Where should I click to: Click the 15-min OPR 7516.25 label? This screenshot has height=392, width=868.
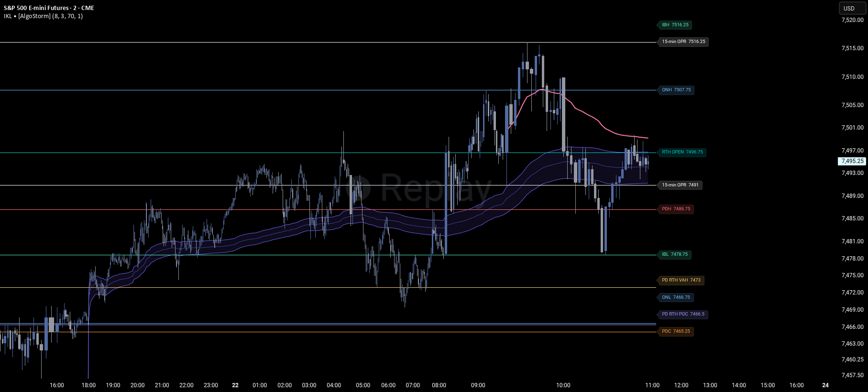[x=683, y=42]
